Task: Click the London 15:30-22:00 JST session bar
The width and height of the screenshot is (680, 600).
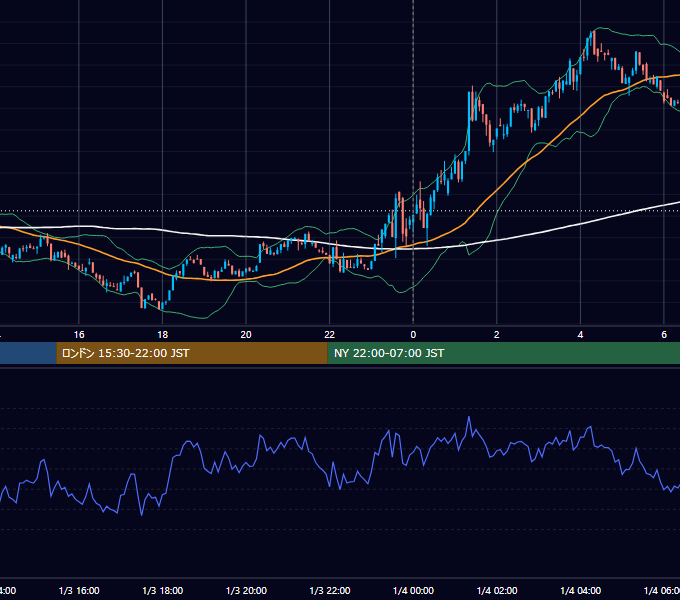Action: [x=192, y=353]
